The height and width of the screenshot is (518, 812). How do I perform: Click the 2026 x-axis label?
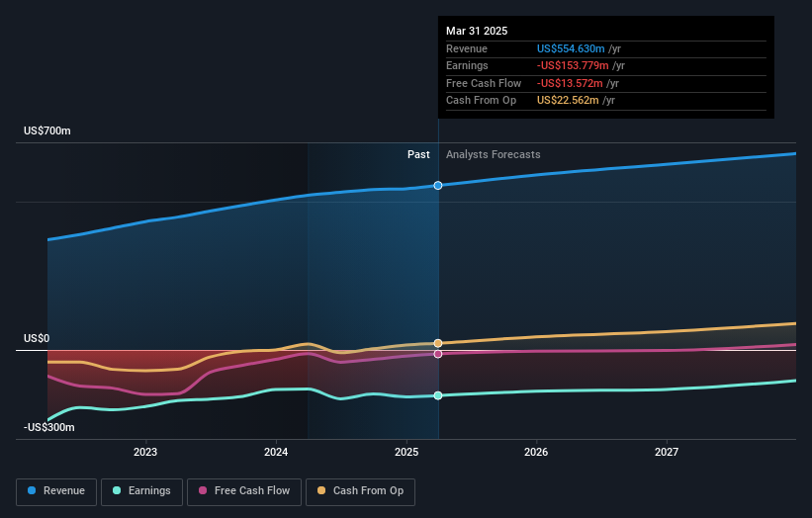tap(536, 452)
